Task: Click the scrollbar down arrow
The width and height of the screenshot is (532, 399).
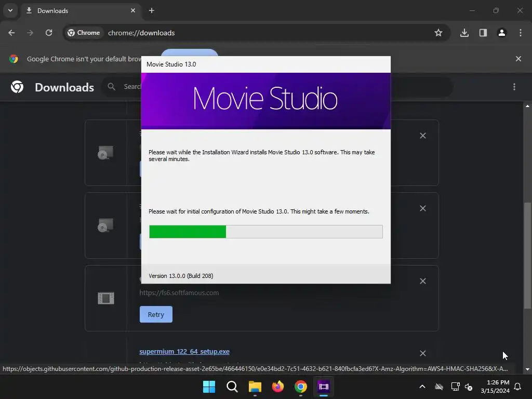Action: [527, 369]
